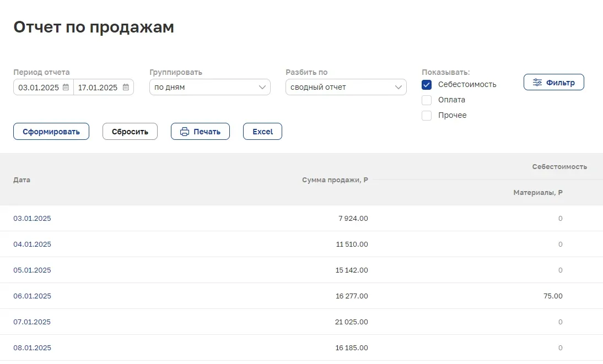Open the 03.01.2025 date link
Screen dimensions: 603x364
coord(32,218)
